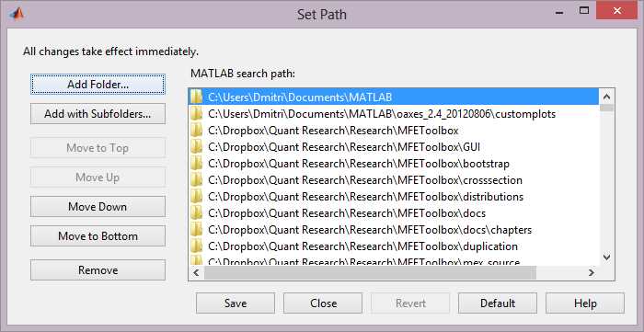Click folder icon next to MFEToolbox\distributions
644x332 pixels.
[197, 197]
